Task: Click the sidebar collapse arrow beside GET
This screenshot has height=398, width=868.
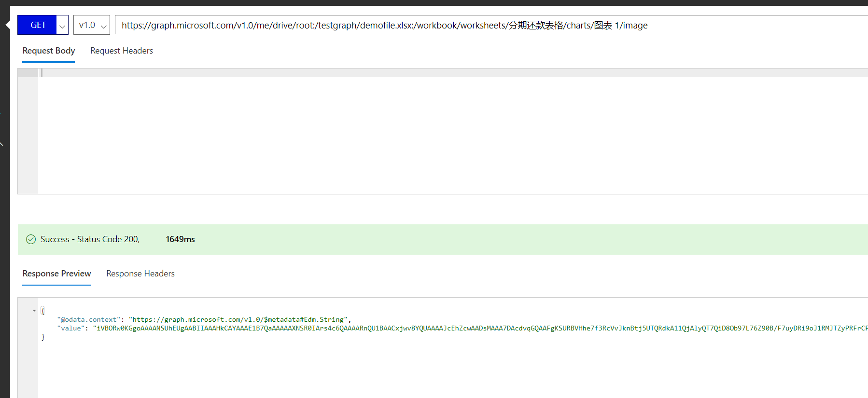Action: coord(7,25)
